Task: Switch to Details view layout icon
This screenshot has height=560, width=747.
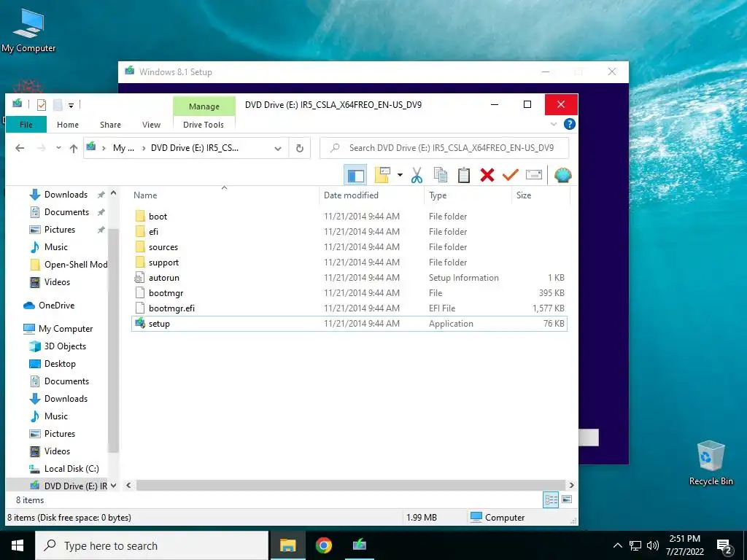Action: [551, 499]
